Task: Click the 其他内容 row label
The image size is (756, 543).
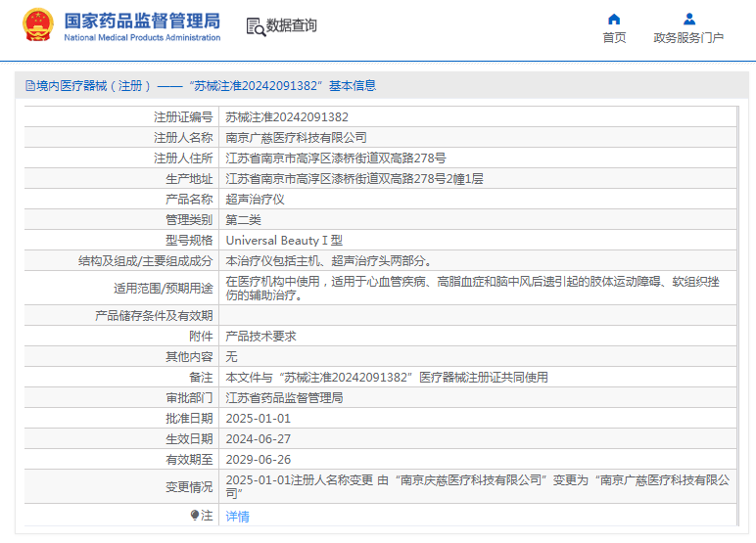Action: click(189, 356)
